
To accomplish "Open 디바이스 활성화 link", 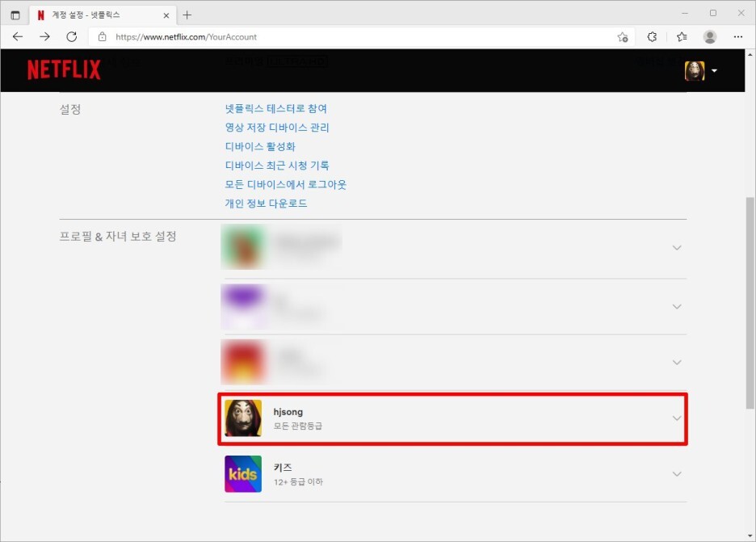I will [260, 146].
